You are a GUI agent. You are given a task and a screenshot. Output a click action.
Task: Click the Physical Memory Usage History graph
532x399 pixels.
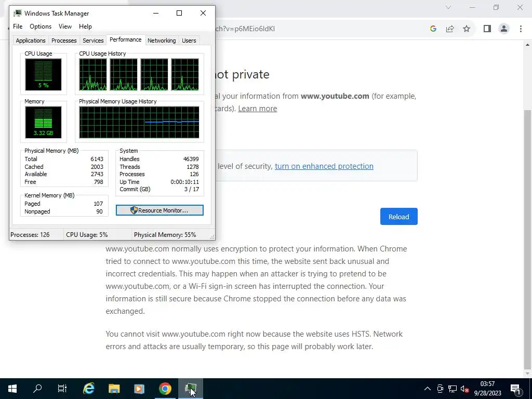[x=139, y=123]
